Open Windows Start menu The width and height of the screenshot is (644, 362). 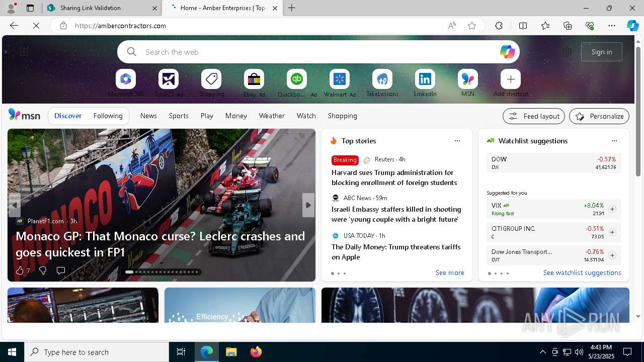coord(12,352)
